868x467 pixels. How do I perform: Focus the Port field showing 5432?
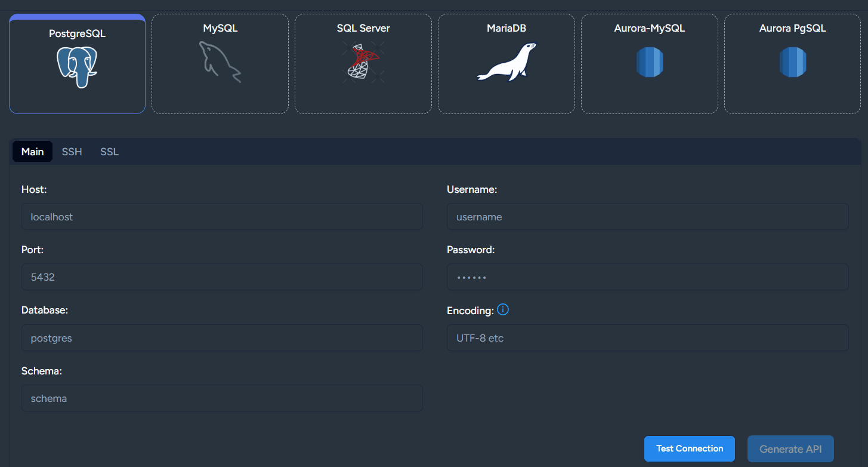(x=222, y=277)
